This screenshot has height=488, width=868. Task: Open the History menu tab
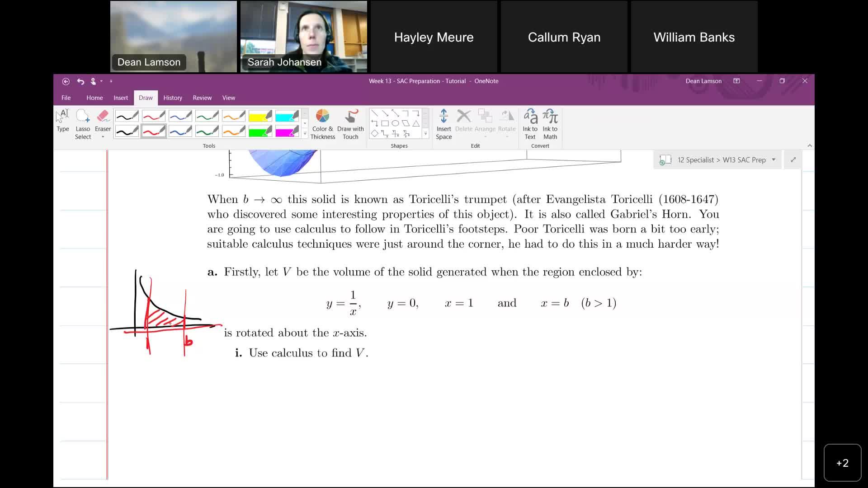point(172,98)
